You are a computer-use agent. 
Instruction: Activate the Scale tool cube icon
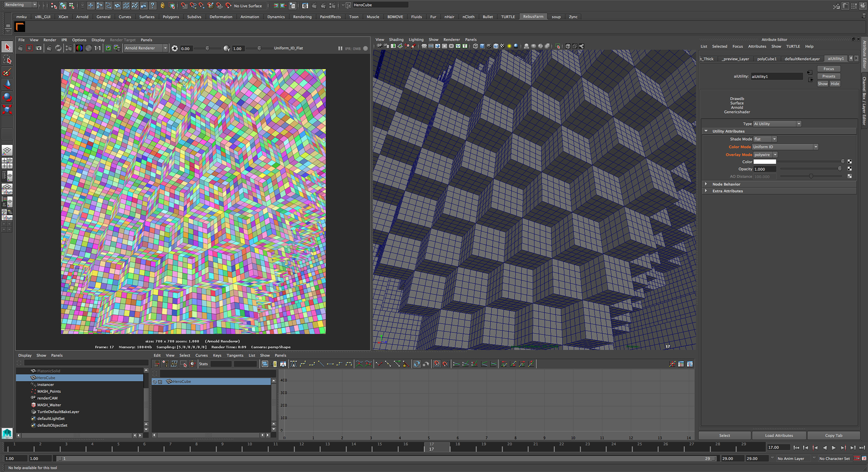[7, 109]
